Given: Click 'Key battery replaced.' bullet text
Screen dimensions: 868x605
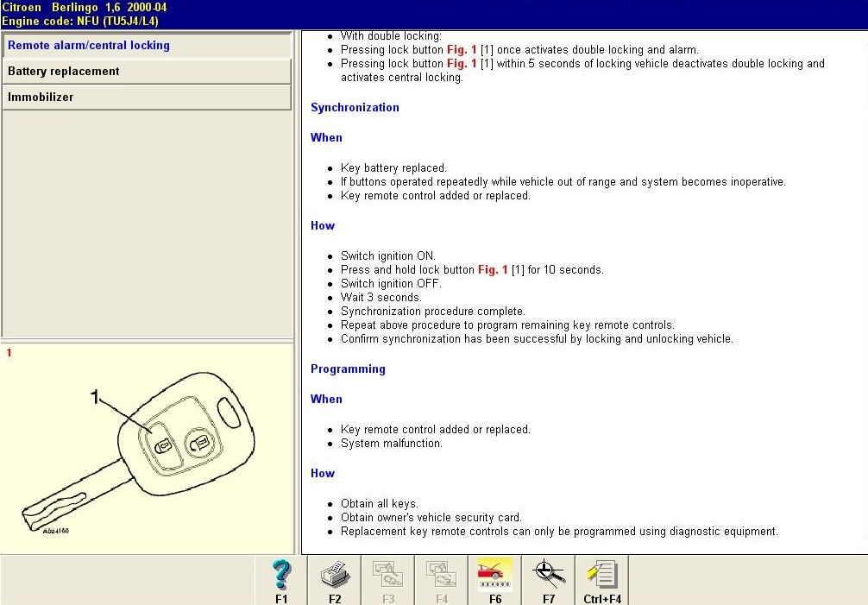Looking at the screenshot, I should pos(393,168).
